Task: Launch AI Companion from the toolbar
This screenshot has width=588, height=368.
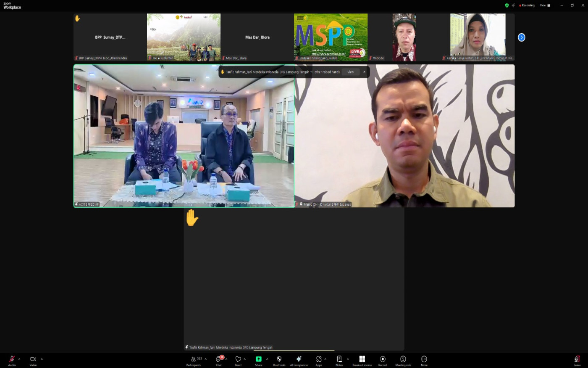Action: [x=299, y=360]
